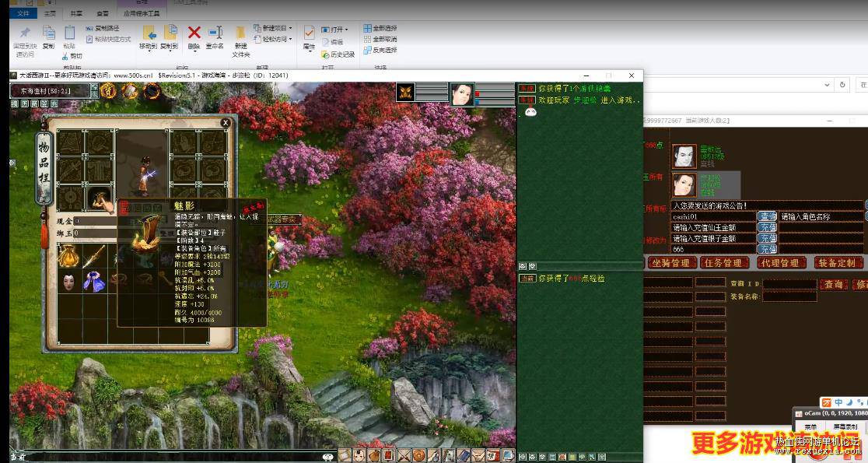Open the Application Tools ribbon tab
Viewport: 868px width, 463px height.
141,13
